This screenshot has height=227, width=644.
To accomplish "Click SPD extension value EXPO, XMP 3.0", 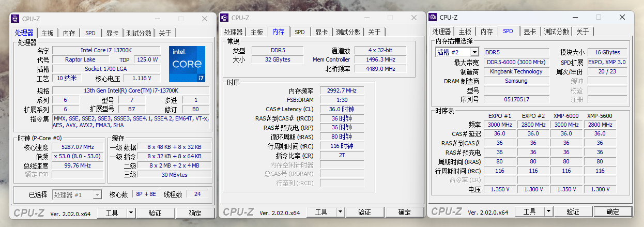I will click(x=607, y=62).
